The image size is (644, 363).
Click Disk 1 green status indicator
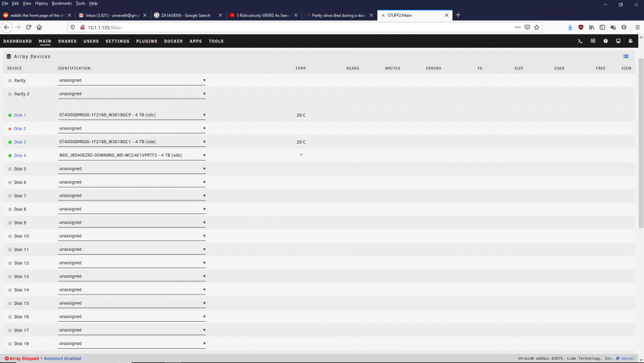point(10,115)
